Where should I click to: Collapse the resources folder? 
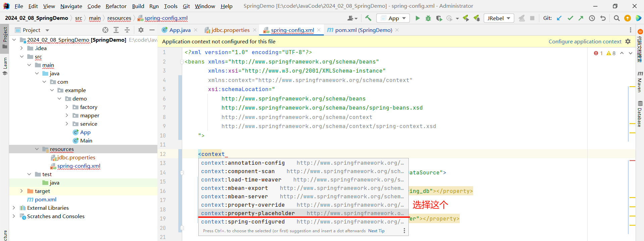tap(37, 149)
